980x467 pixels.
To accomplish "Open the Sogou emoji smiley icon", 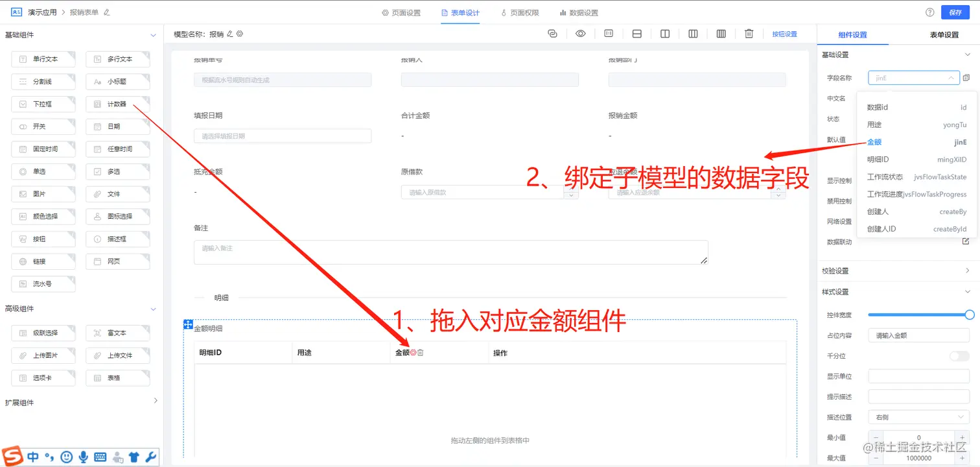I will (x=66, y=457).
